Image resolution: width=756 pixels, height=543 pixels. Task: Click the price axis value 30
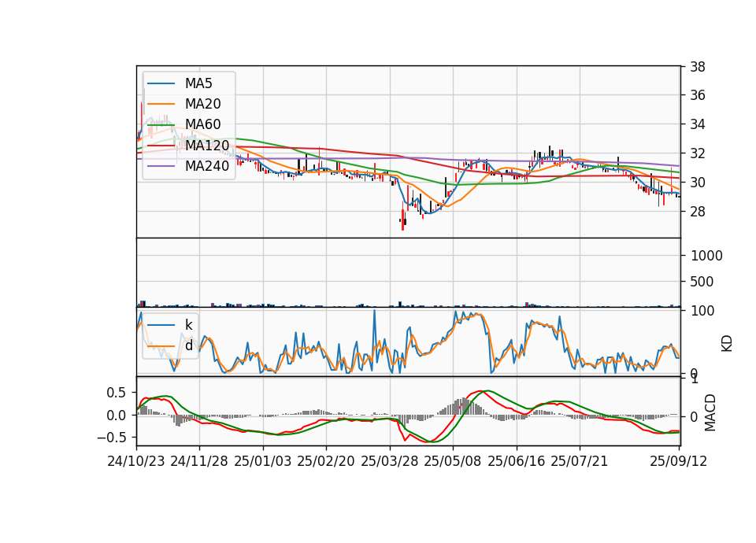coord(698,183)
